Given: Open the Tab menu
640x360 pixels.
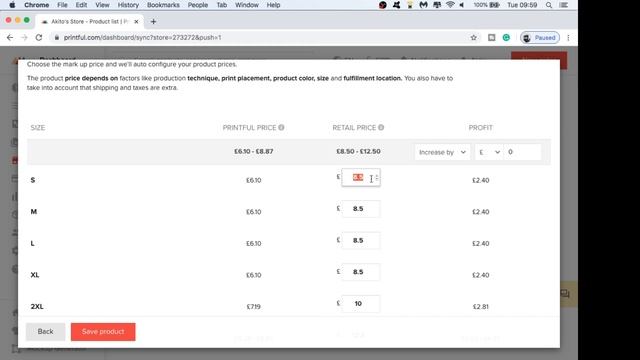Looking at the screenshot, I should pos(221,5).
